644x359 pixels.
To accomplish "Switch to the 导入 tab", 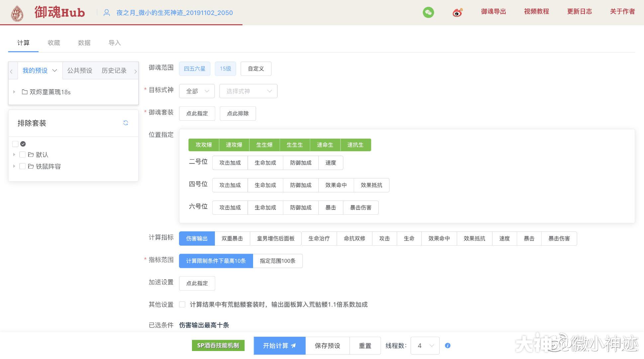I will click(115, 43).
